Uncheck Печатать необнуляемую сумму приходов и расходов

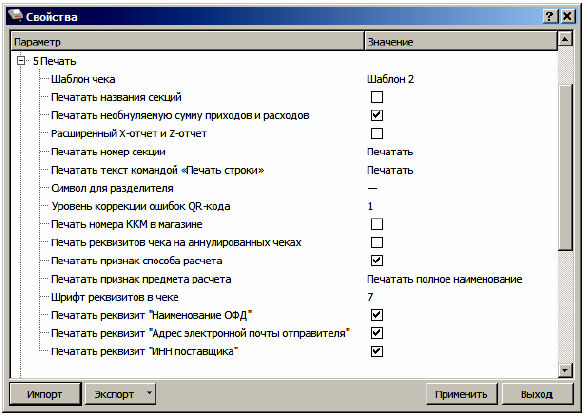pos(377,115)
